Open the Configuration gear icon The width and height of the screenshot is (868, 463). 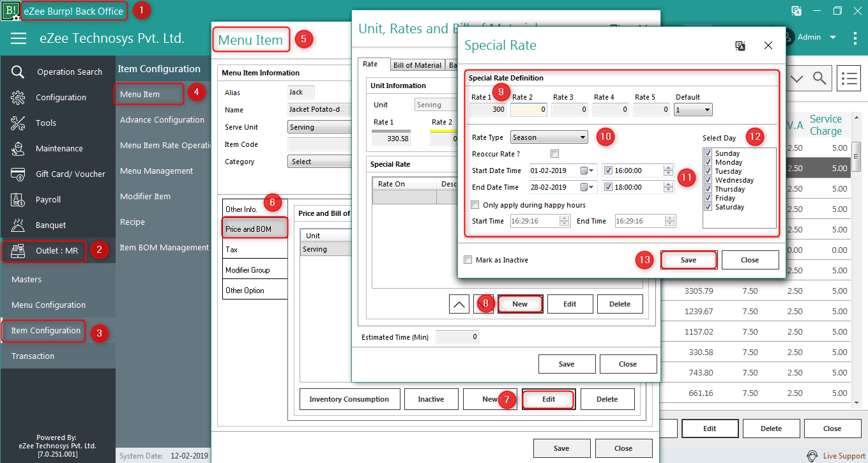[18, 97]
